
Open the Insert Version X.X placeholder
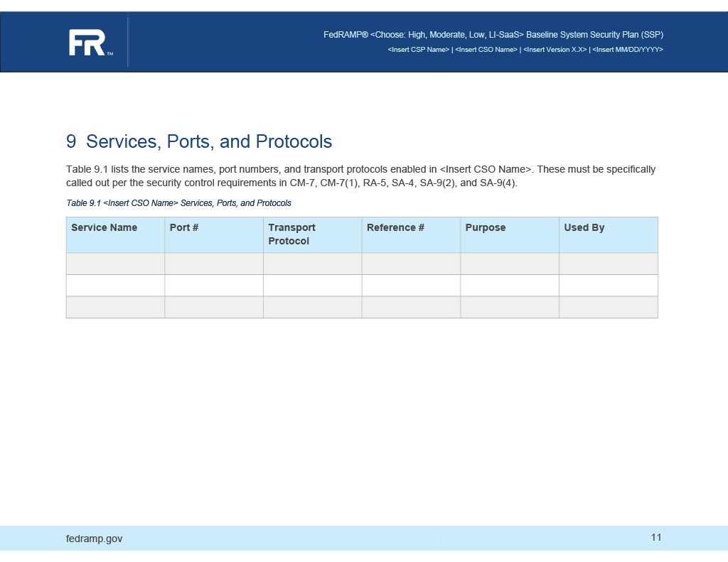556,50
